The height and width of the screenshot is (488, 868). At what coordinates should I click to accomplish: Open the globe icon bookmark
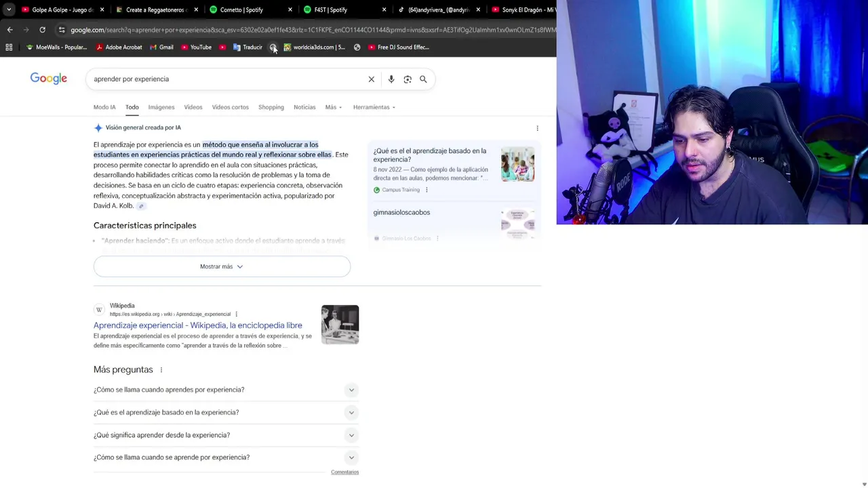(x=357, y=47)
